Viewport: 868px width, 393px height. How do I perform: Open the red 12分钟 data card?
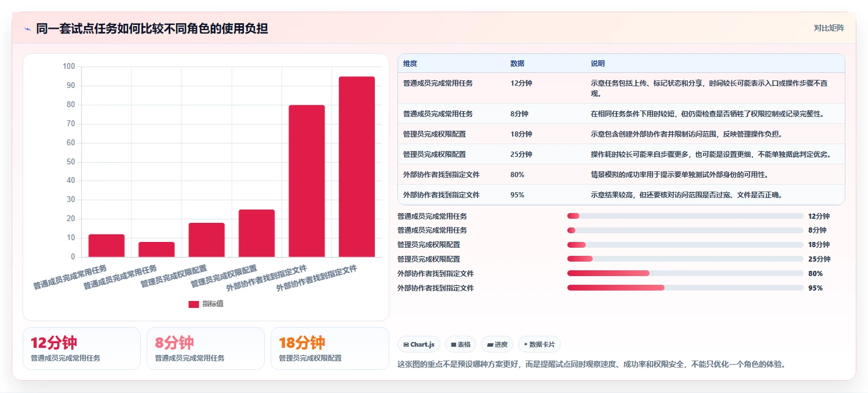82,348
